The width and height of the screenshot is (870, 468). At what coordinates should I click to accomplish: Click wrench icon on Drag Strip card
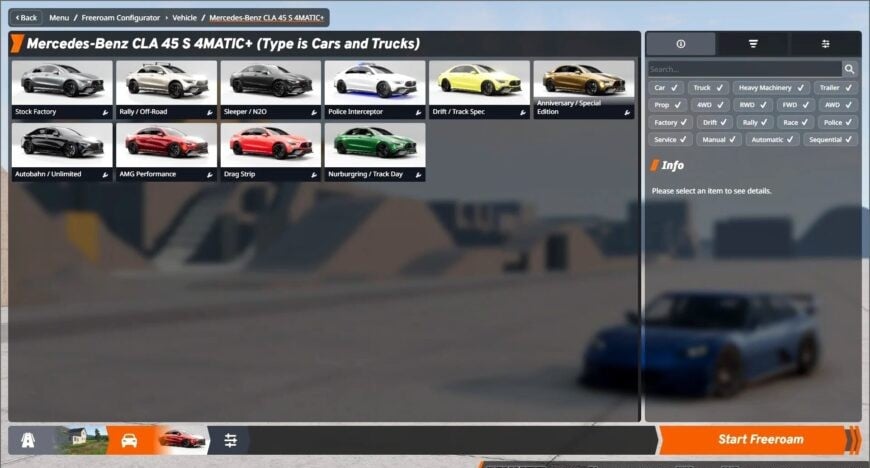(x=314, y=175)
